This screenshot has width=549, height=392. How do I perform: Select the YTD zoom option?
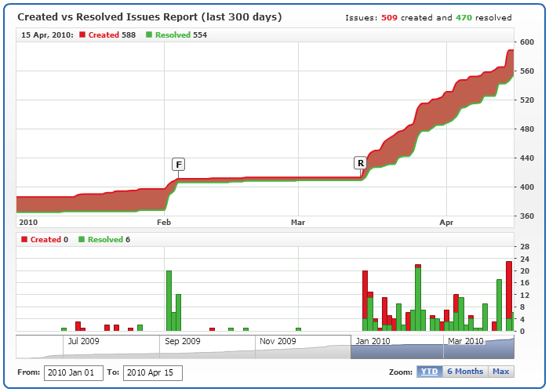[x=429, y=372]
